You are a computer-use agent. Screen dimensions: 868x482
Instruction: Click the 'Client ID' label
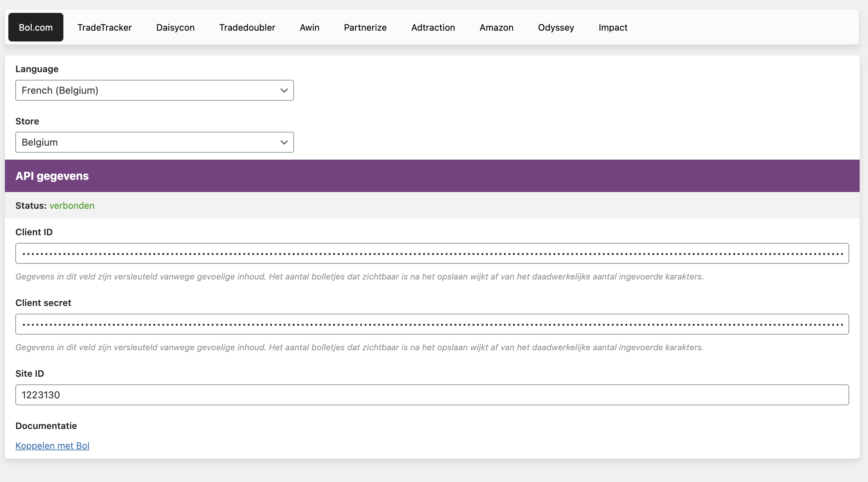point(34,232)
